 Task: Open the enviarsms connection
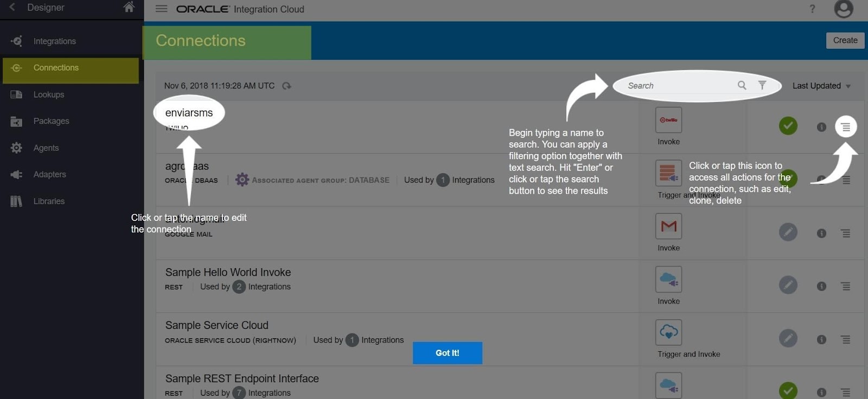tap(189, 113)
